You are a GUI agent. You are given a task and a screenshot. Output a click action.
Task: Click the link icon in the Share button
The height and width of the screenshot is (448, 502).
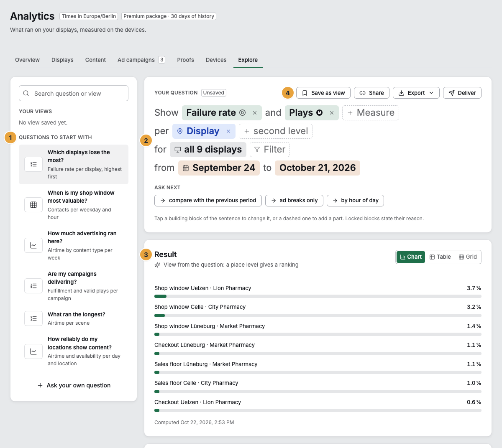click(362, 93)
